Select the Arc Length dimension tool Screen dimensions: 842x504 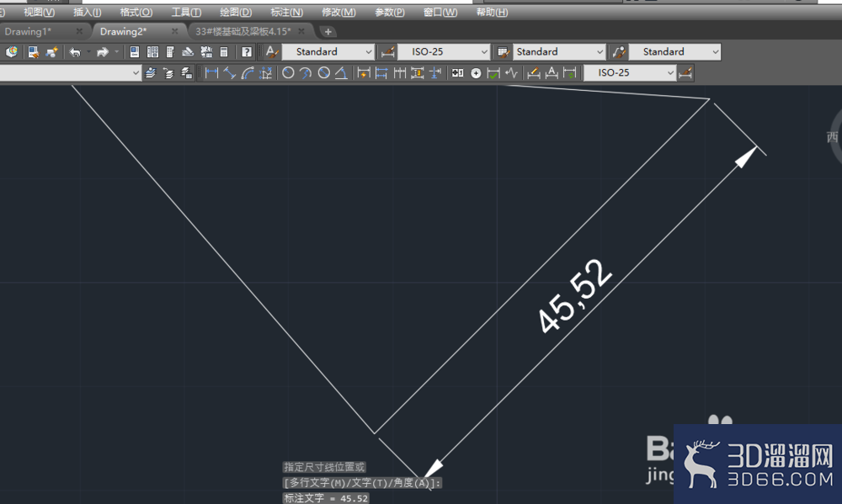click(x=248, y=73)
